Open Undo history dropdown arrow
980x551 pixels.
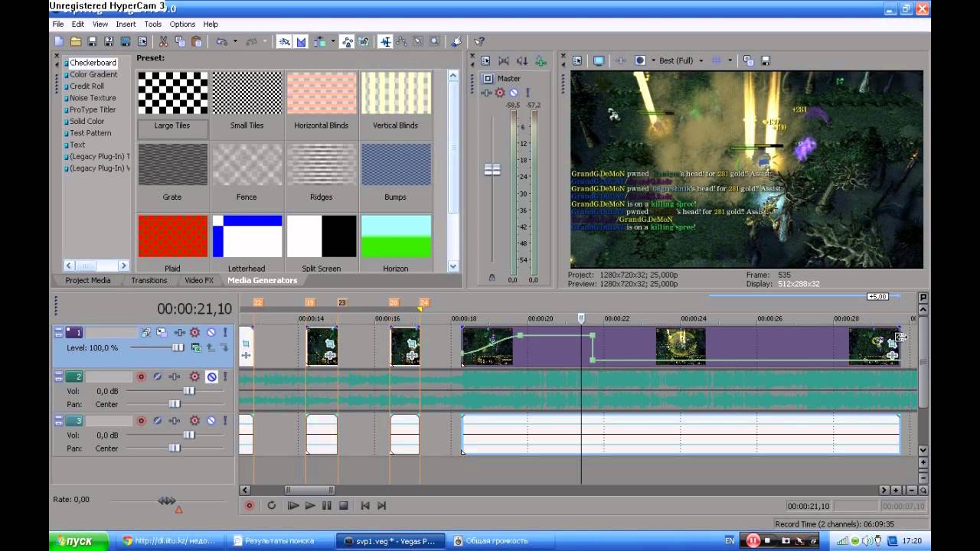(x=235, y=41)
